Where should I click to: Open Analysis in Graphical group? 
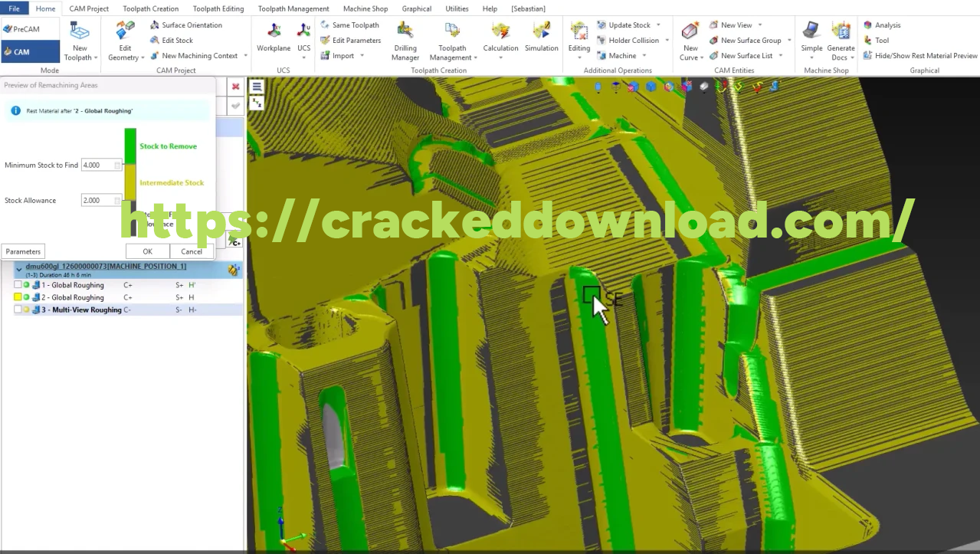882,25
